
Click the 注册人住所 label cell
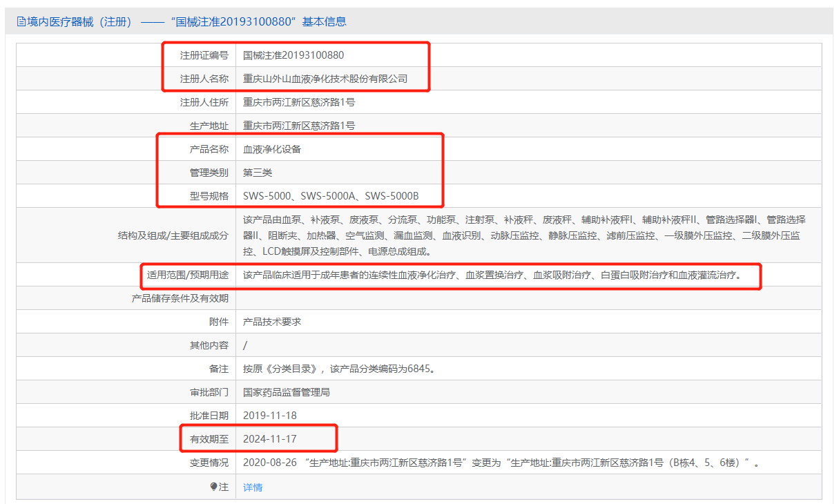click(x=126, y=102)
